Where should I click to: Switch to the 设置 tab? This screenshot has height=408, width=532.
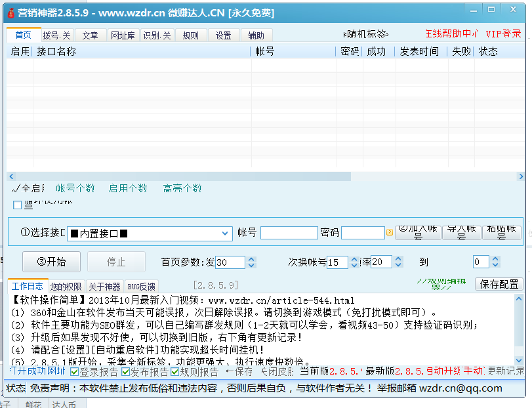[223, 35]
